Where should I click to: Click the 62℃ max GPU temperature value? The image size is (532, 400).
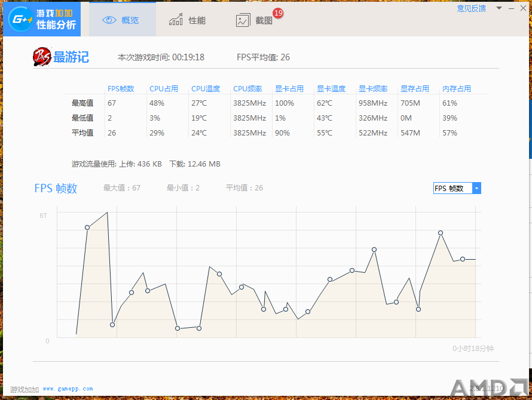325,103
